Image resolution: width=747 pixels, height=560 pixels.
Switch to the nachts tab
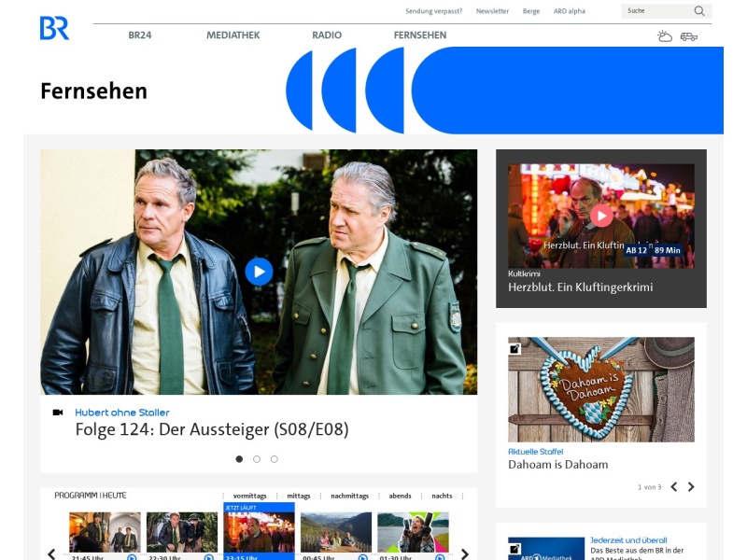click(442, 496)
